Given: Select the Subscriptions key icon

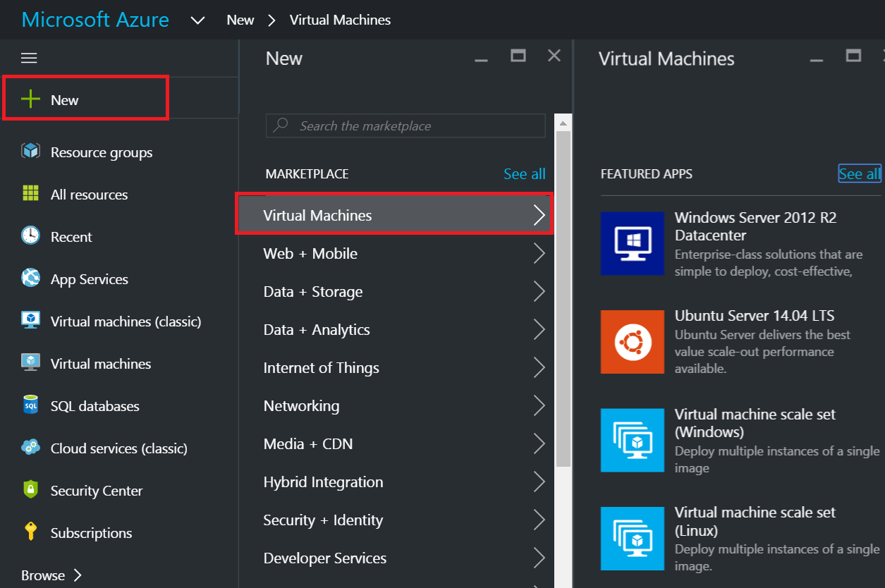Looking at the screenshot, I should pyautogui.click(x=30, y=532).
